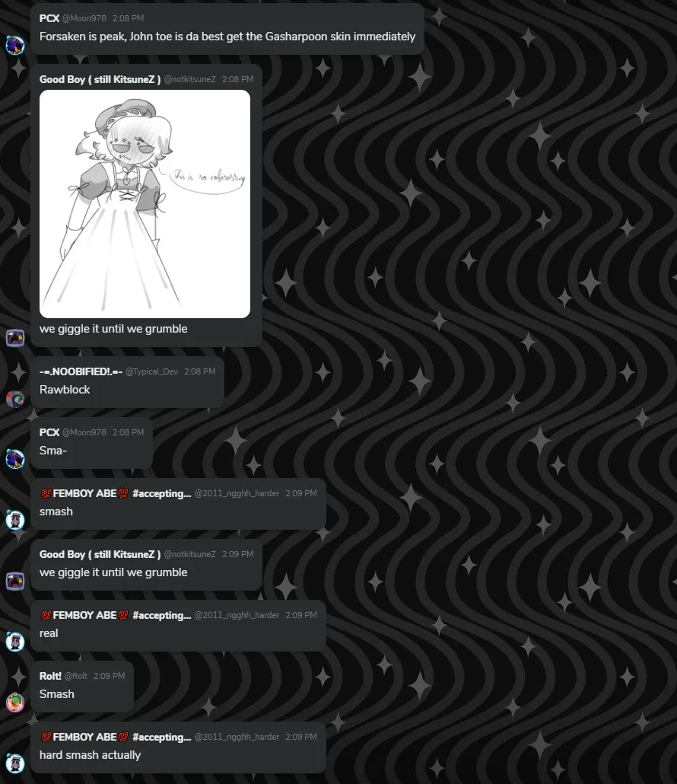Click FEMBOY ABE's avatar beside the "real" message

pos(15,642)
